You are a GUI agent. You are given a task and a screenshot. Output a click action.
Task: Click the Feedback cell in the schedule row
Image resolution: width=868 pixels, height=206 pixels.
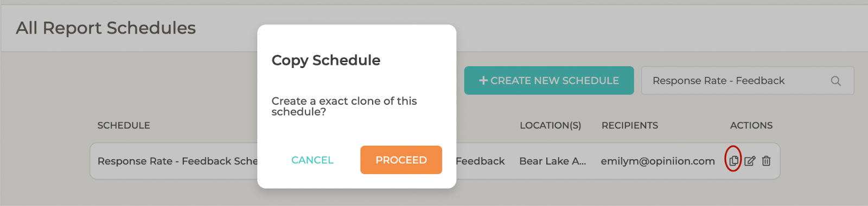pos(481,161)
